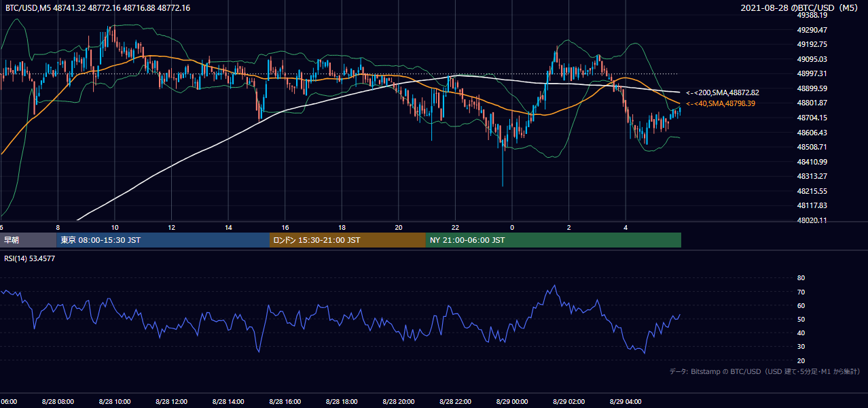Click bottom time label 8/28 12:00

tap(172, 401)
